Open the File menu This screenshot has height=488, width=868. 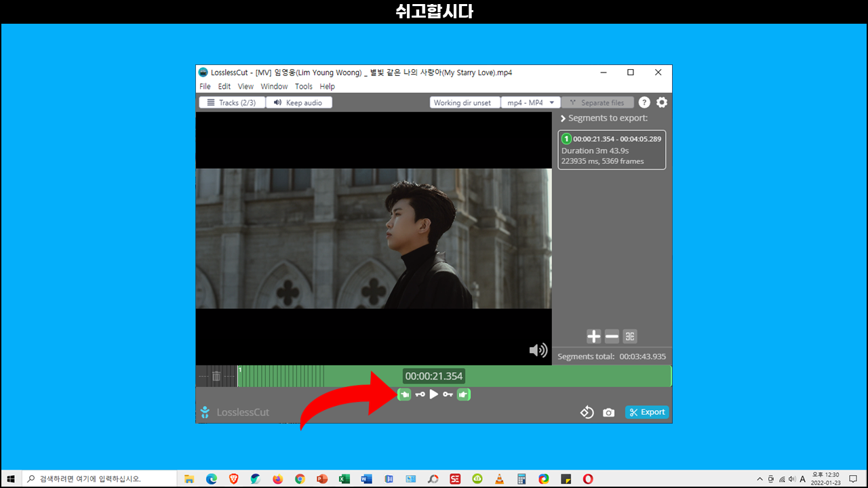pos(205,86)
